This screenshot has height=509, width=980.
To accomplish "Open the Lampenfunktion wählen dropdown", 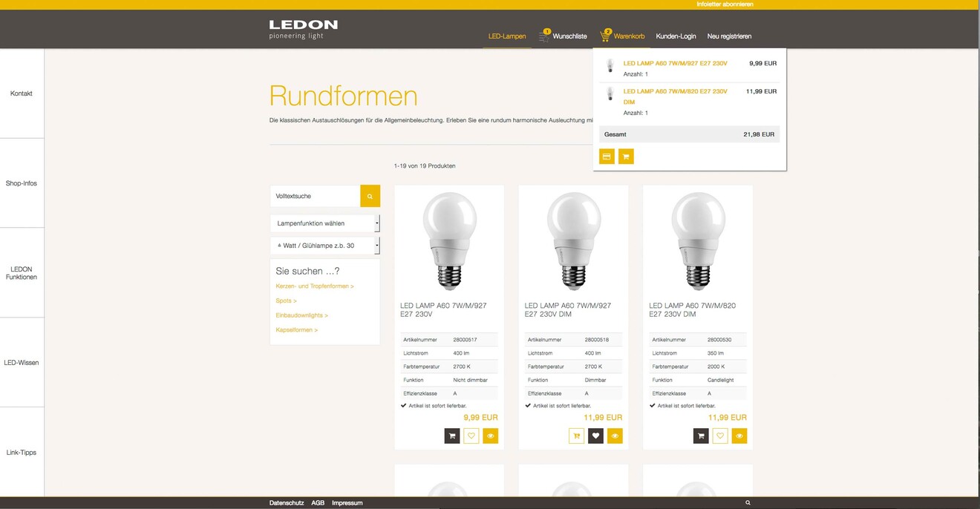I will click(325, 223).
